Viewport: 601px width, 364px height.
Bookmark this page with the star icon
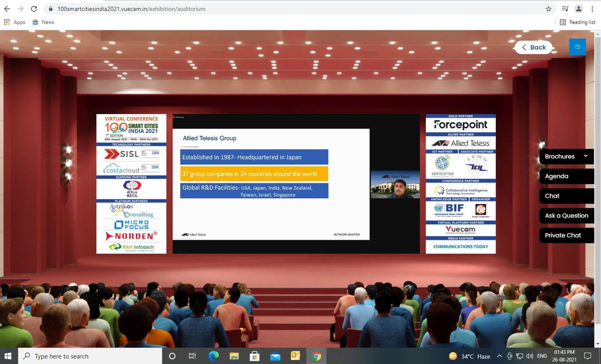pos(548,9)
